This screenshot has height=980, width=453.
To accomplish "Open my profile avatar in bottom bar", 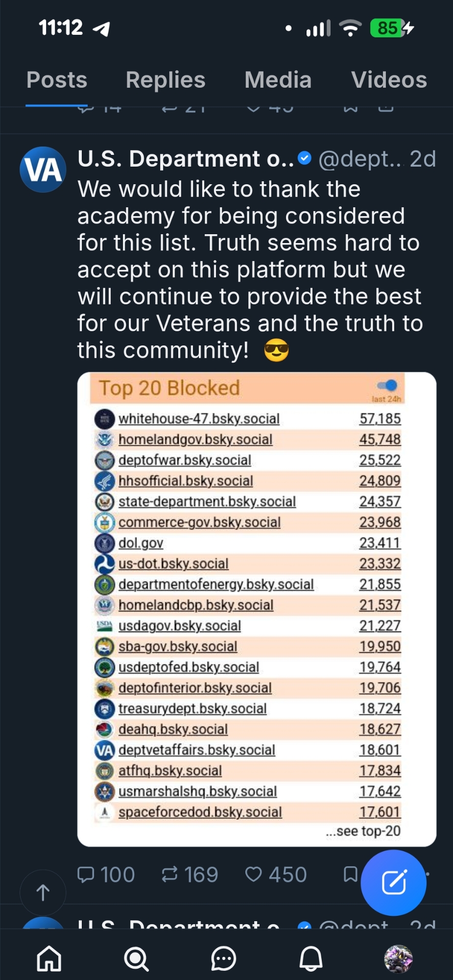I will 398,958.
